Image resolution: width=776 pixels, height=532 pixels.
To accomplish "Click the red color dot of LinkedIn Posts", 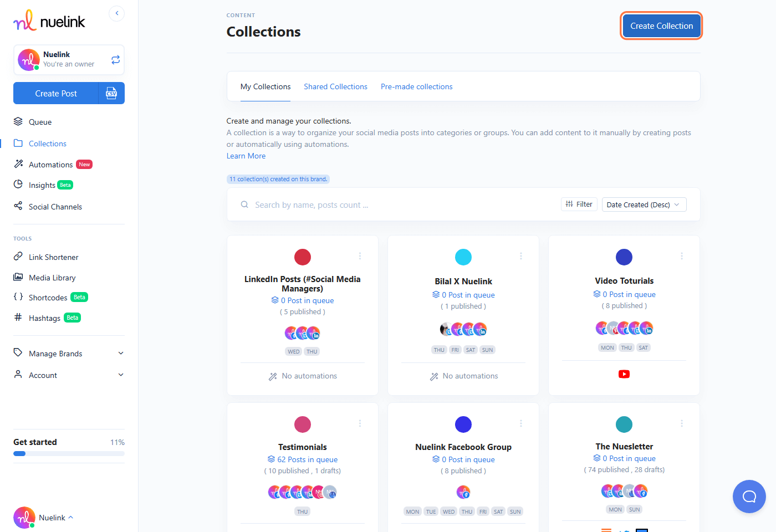I will [x=303, y=257].
